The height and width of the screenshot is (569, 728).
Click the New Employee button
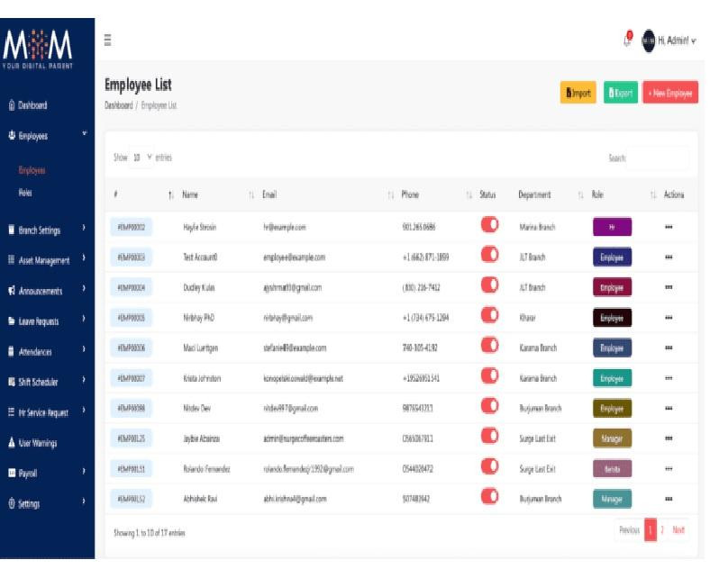[669, 93]
